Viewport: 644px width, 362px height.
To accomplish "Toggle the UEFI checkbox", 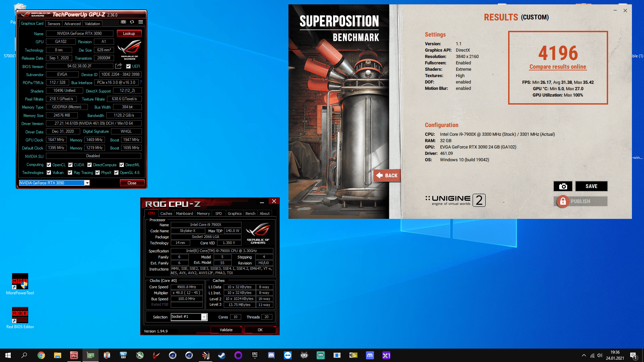I will click(128, 66).
